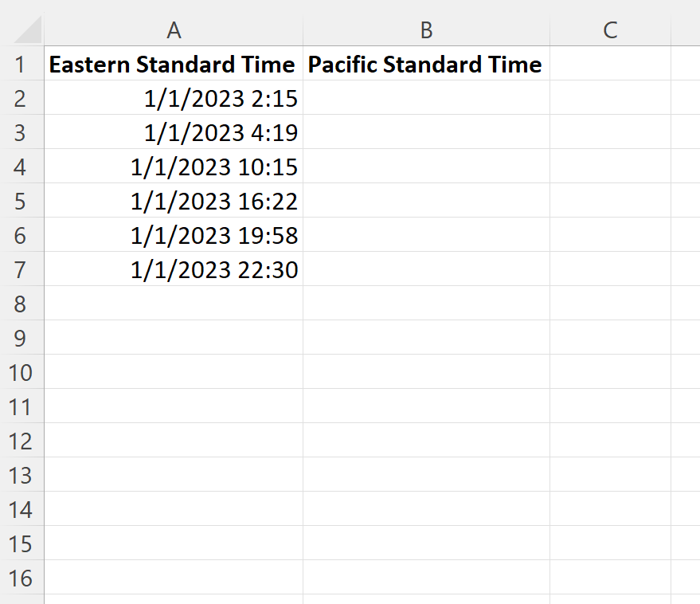The height and width of the screenshot is (604, 700).
Task: Click the Pacific Standard Time header cell
Action: (426, 65)
